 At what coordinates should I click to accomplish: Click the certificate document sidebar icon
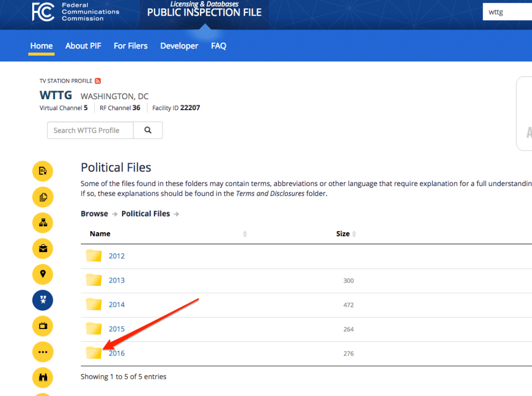point(43,171)
